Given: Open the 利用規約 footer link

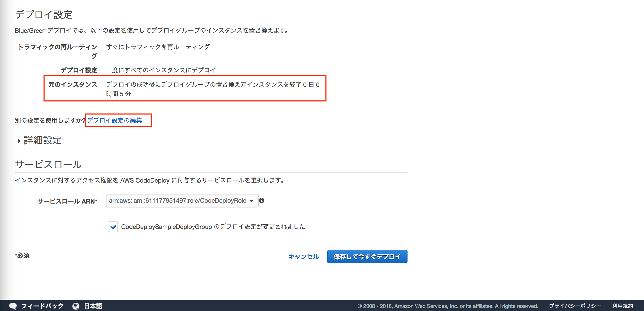Looking at the screenshot, I should pyautogui.click(x=622, y=306).
